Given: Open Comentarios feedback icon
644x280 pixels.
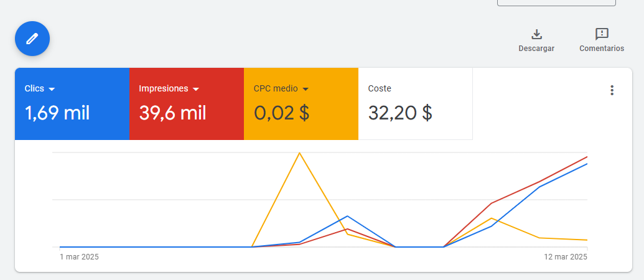Looking at the screenshot, I should tap(602, 34).
